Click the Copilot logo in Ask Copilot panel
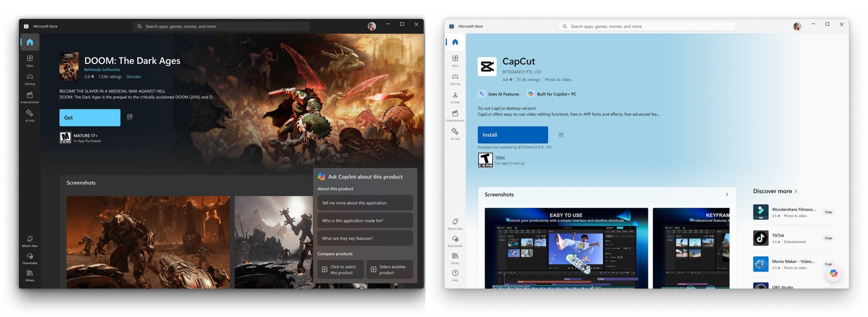Image resolution: width=868 pixels, height=317 pixels. coord(322,176)
